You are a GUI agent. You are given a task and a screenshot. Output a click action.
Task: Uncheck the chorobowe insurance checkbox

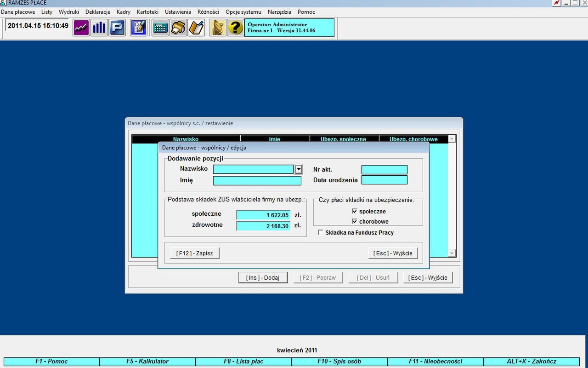pyautogui.click(x=354, y=221)
